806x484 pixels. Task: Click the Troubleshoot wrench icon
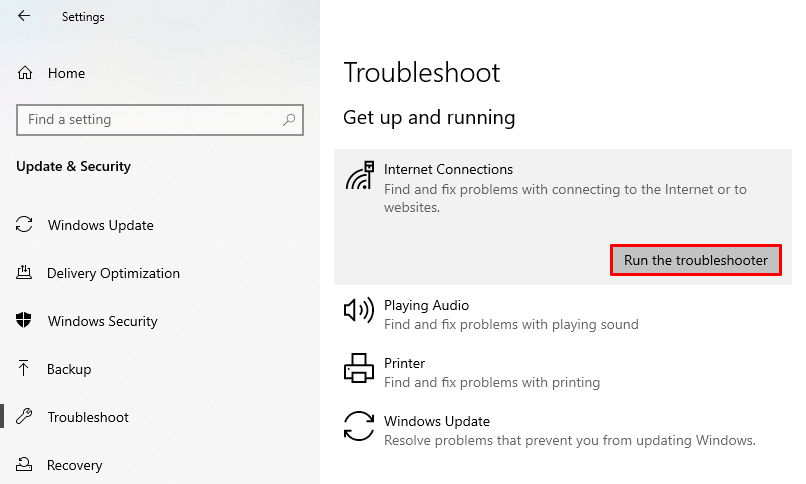click(x=26, y=417)
